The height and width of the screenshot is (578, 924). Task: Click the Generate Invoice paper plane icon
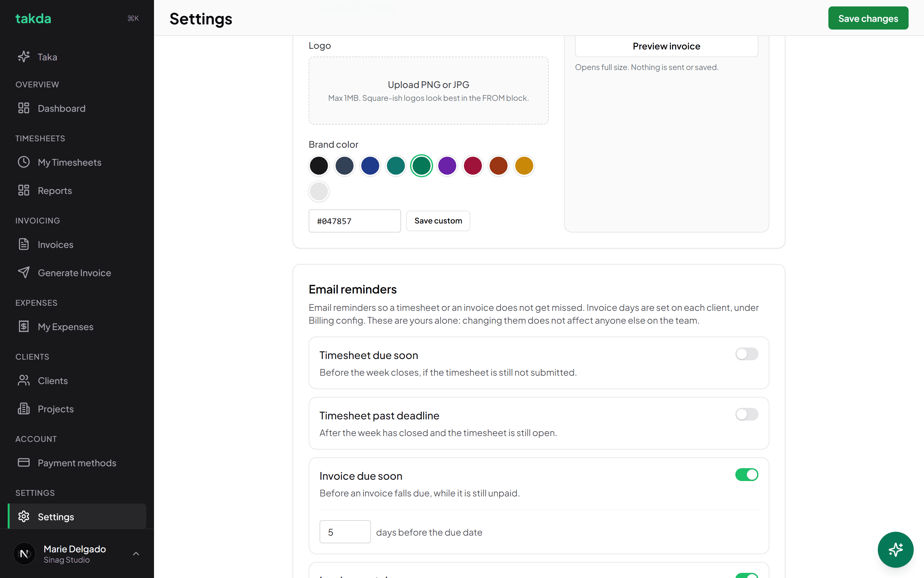pos(24,273)
